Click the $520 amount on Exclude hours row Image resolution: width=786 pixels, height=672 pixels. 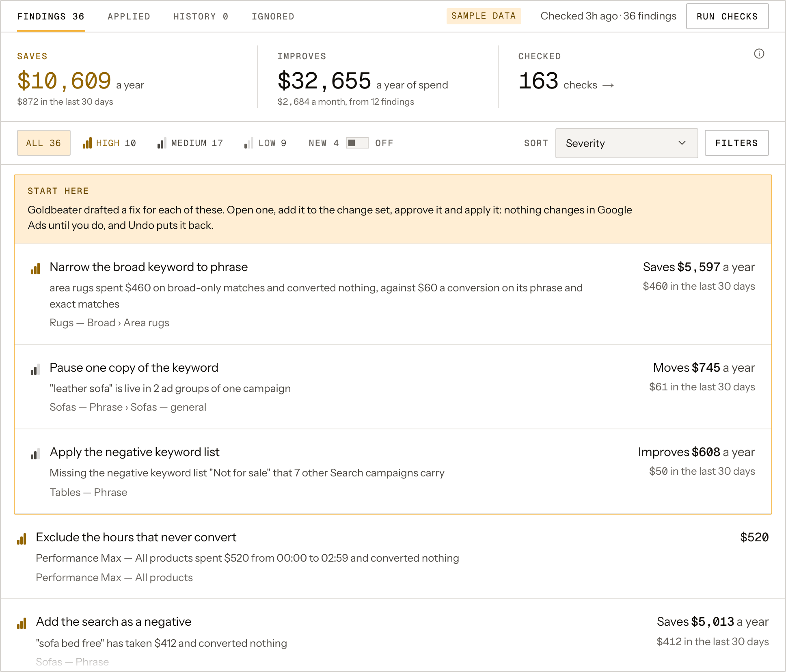754,537
